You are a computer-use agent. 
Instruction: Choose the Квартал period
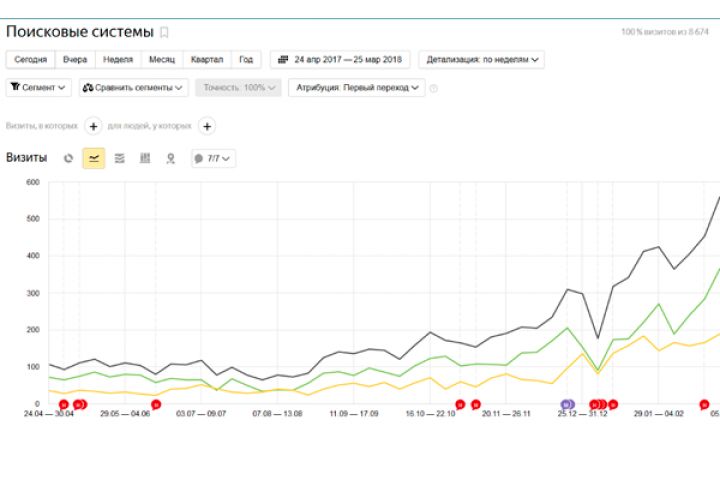tap(207, 59)
